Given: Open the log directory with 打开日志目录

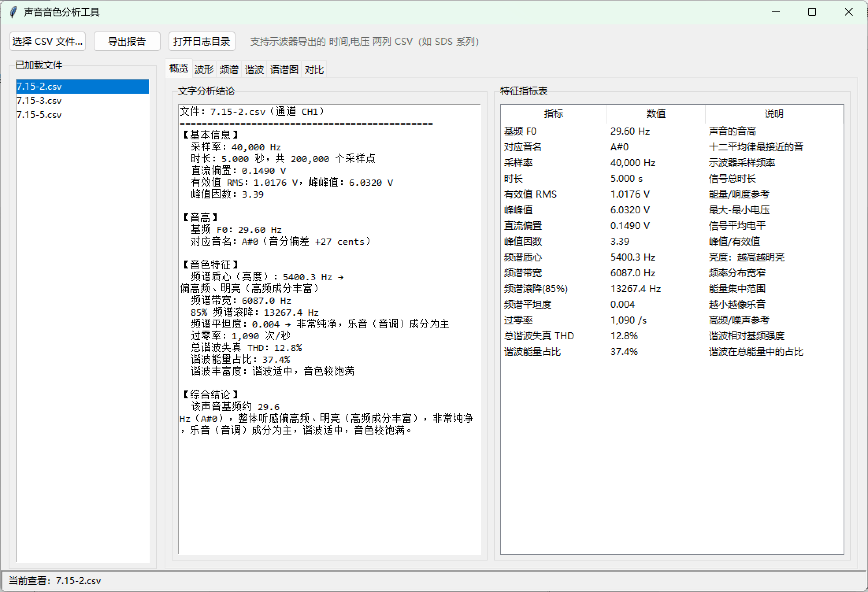Looking at the screenshot, I should click(x=202, y=41).
